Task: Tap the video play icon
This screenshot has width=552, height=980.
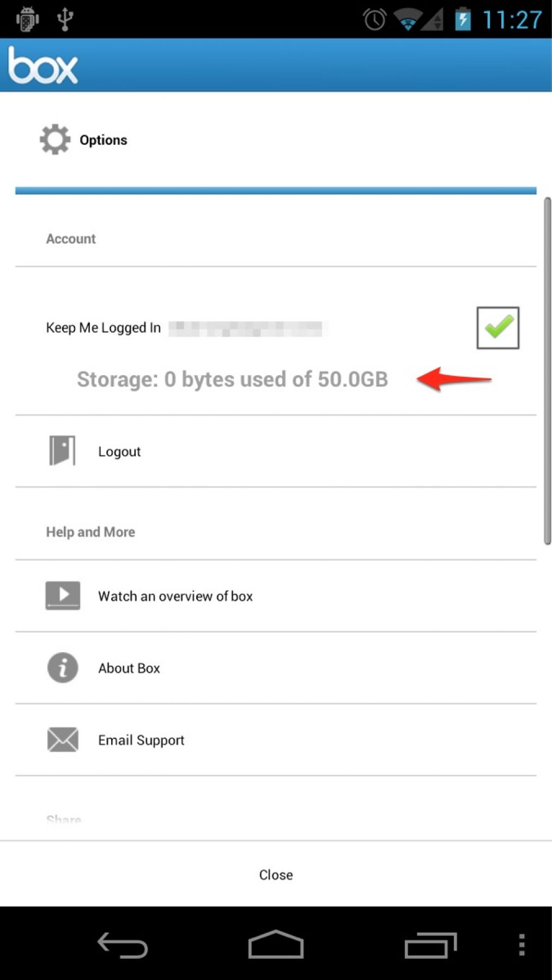Action: tap(63, 596)
